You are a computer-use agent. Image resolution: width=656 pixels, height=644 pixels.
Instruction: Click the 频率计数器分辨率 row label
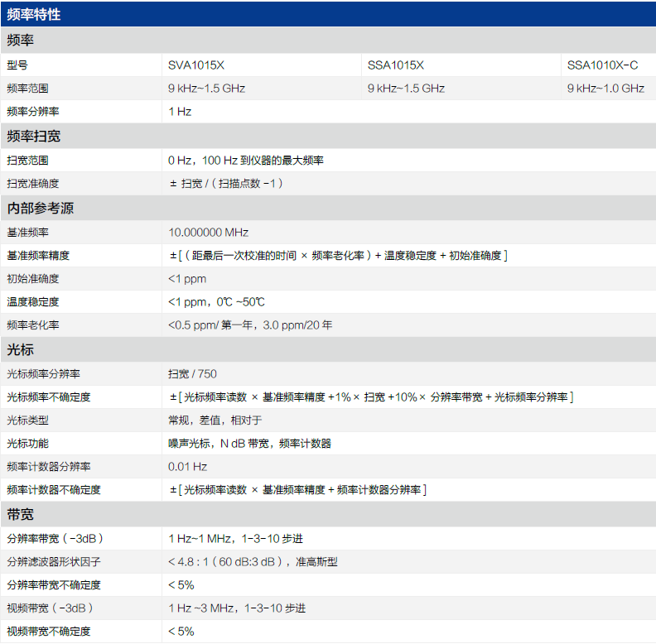click(x=49, y=467)
